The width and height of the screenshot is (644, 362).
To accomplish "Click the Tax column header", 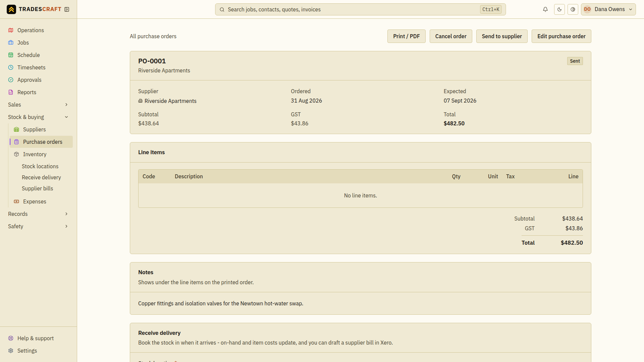I will click(510, 176).
